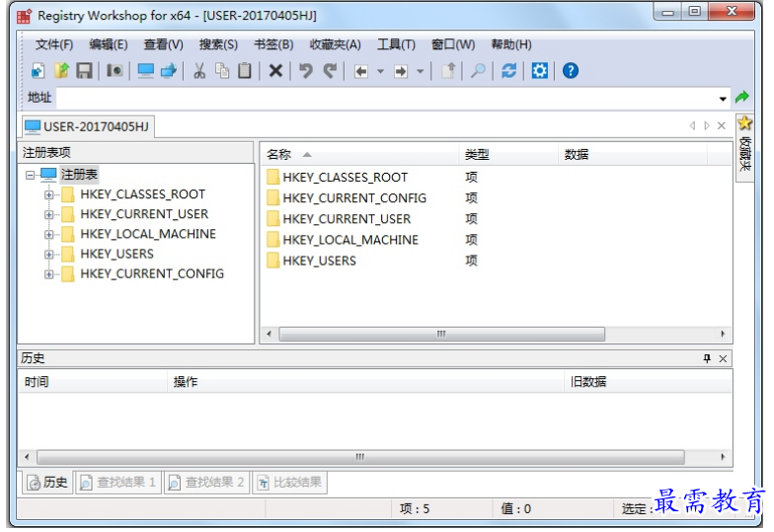Switch to the 历史 bottom tab

pos(47,482)
